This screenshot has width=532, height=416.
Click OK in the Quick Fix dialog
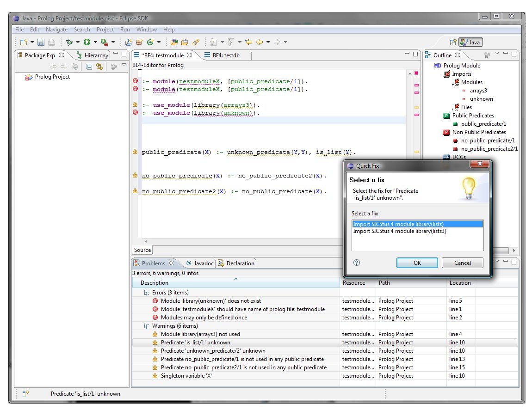pyautogui.click(x=417, y=263)
